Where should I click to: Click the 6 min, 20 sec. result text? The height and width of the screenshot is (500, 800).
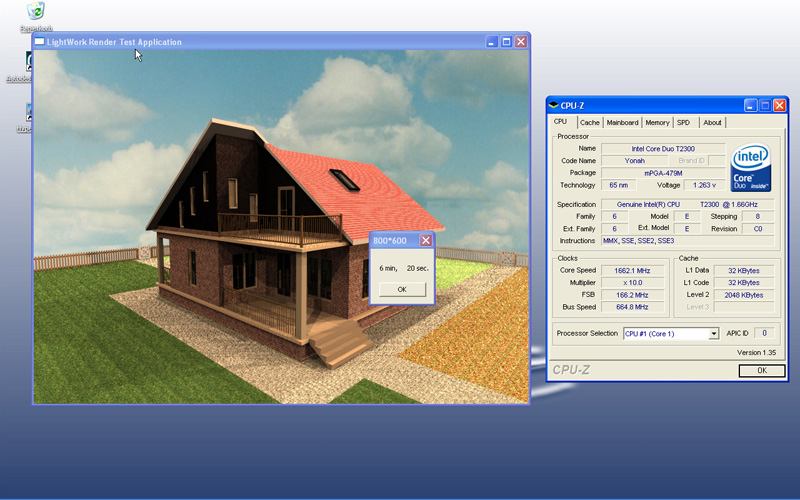click(404, 268)
